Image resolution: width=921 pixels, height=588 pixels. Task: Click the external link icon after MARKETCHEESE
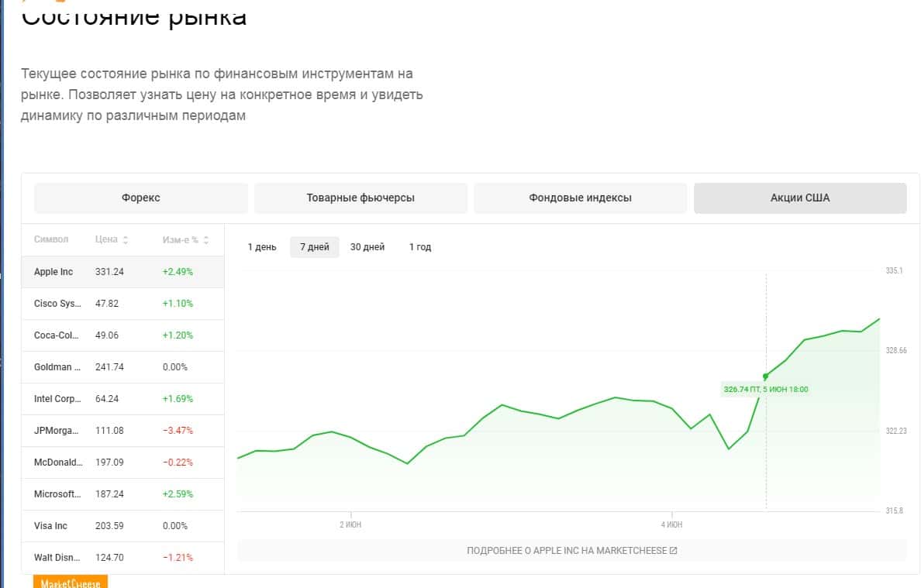[x=673, y=551]
